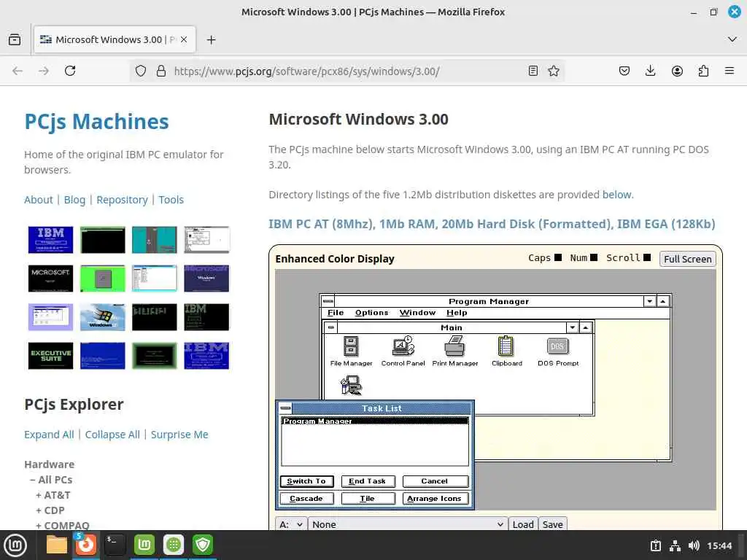Open the diskette list showing None
This screenshot has height=560, width=747.
point(408,524)
